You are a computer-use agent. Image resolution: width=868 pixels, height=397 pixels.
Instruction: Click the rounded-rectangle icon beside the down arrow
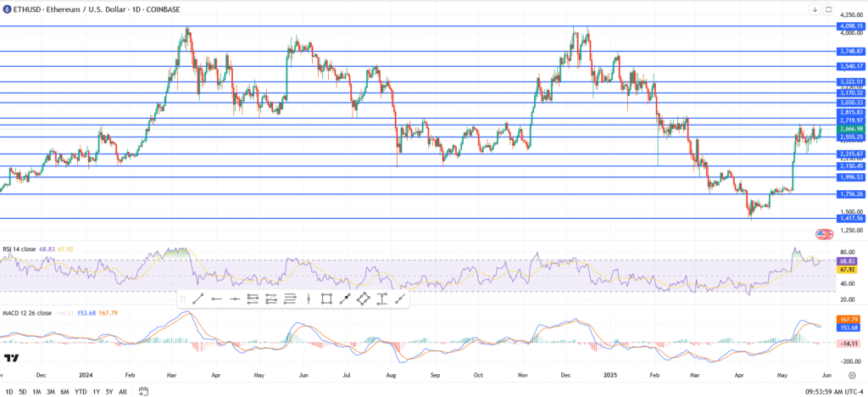(x=828, y=9)
